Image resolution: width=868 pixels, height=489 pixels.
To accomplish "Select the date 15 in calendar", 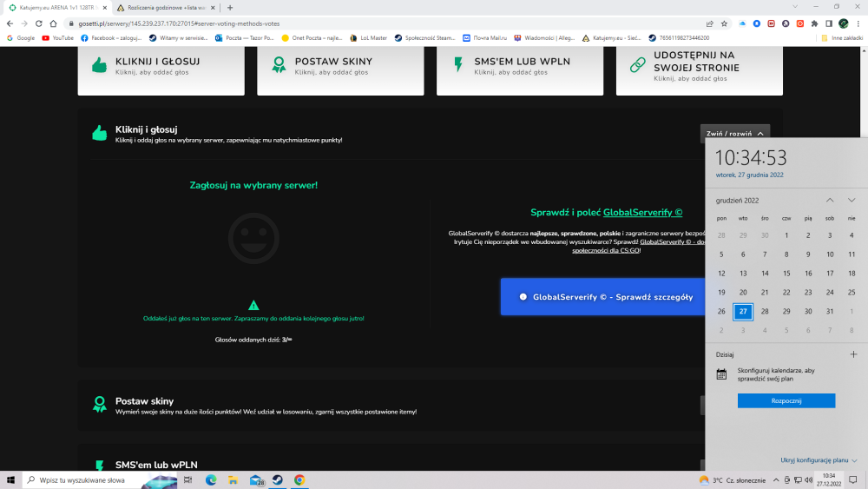I will (786, 274).
